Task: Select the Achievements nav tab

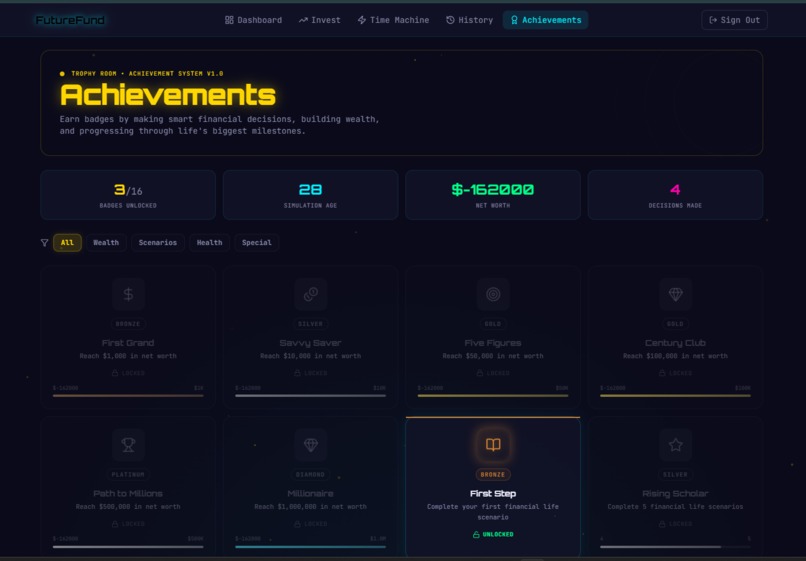Action: pos(545,20)
